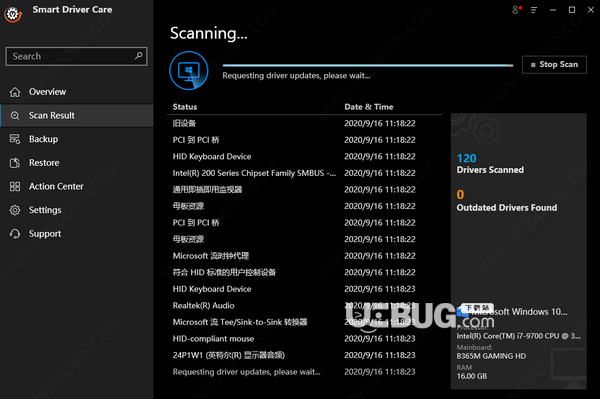Click the B365M GAMING HD mainboard text
Image resolution: width=600 pixels, height=399 pixels.
[491, 356]
